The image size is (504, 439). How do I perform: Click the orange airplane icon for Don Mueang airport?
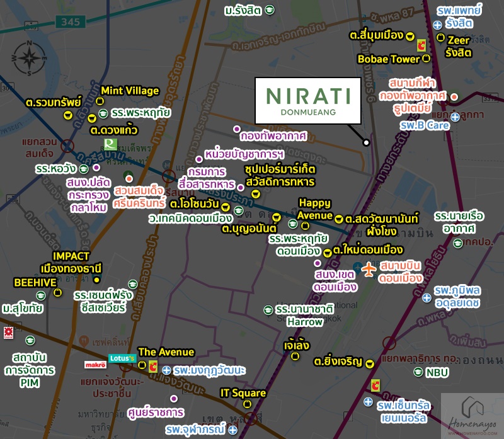click(369, 269)
